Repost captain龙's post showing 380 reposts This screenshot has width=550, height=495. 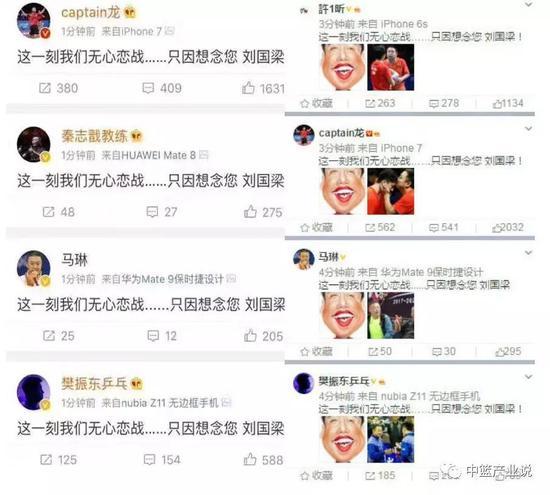point(58,88)
